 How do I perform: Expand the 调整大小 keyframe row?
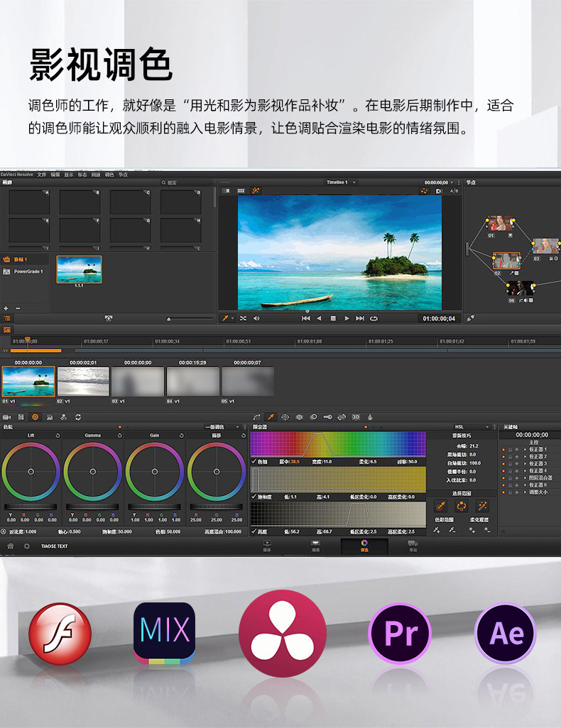click(x=525, y=492)
